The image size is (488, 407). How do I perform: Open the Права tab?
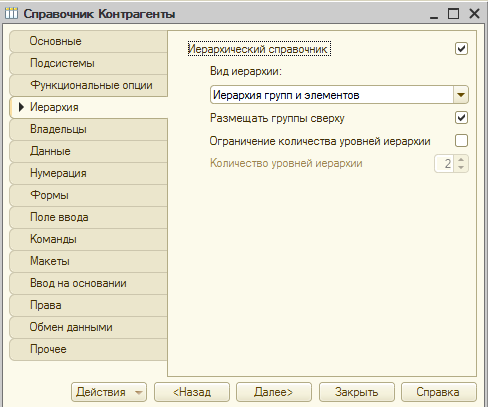click(88, 305)
